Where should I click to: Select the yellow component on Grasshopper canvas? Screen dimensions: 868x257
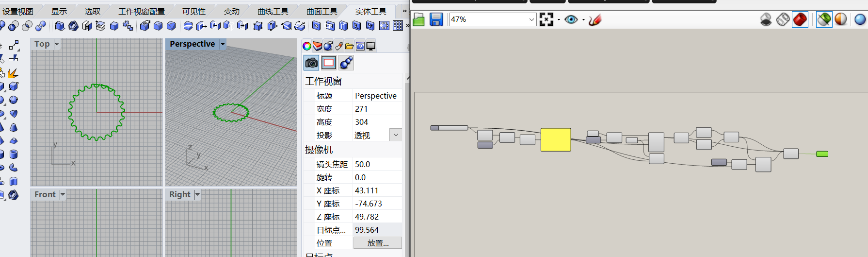coord(556,140)
